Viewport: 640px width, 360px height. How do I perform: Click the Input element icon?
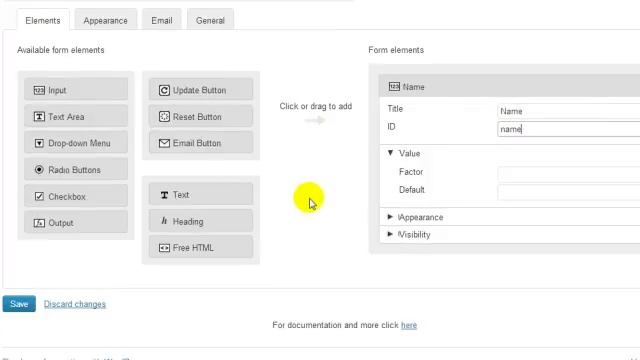click(39, 90)
